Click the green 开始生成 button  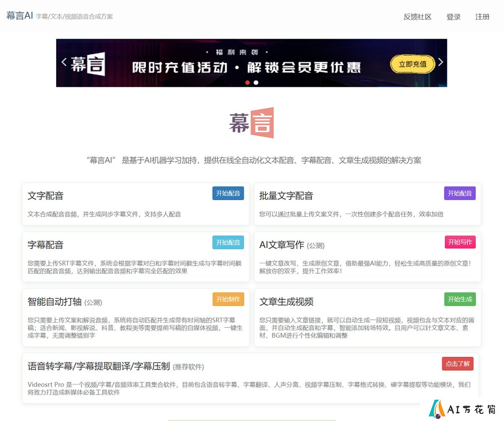[460, 299]
